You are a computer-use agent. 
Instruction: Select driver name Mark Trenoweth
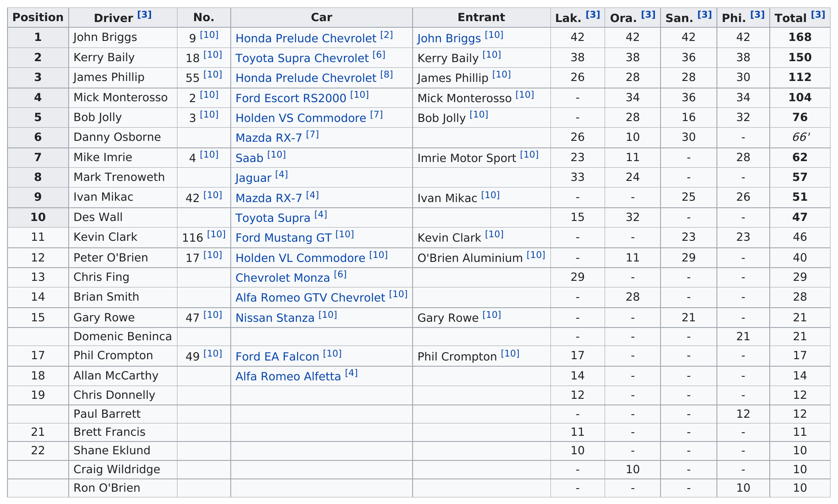click(119, 177)
